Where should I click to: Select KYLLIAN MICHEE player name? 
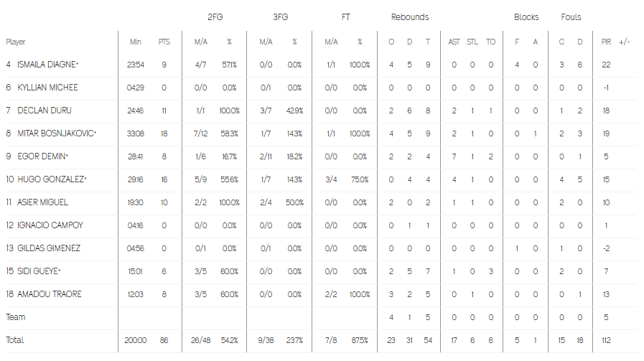pos(47,88)
